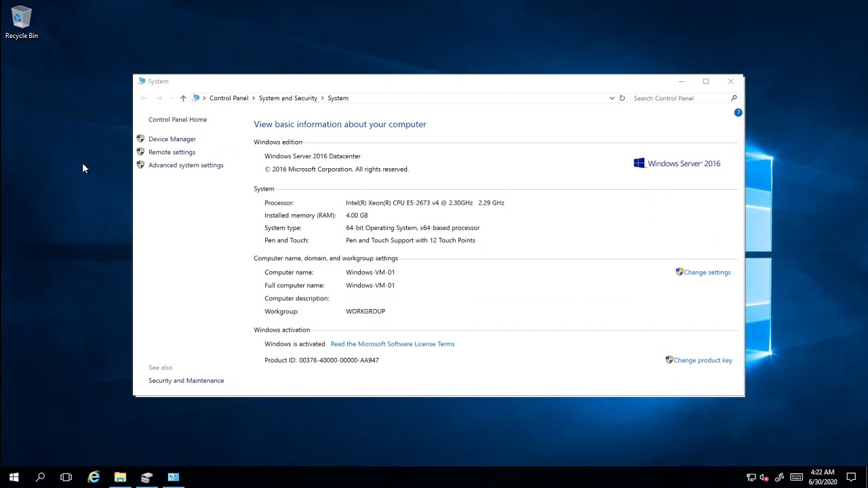Screen dimensions: 868x488
Task: Open Server Manager taskbar icon
Action: click(x=146, y=477)
